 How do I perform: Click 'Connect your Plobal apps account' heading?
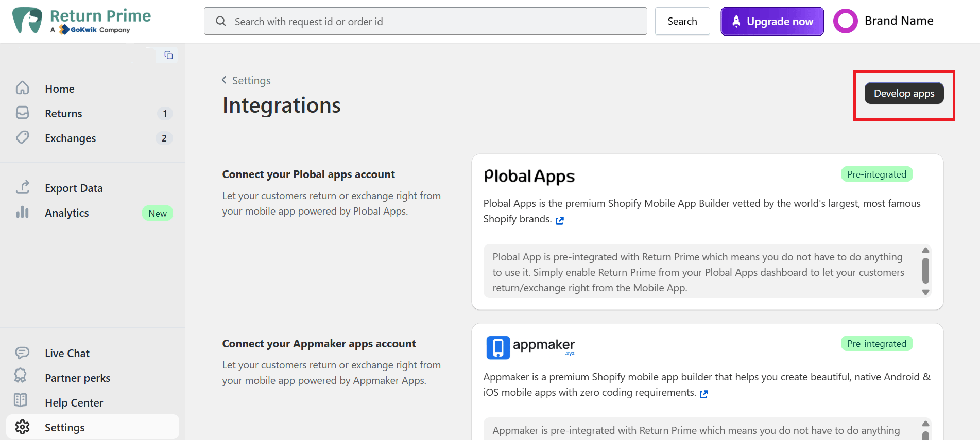pyautogui.click(x=308, y=174)
